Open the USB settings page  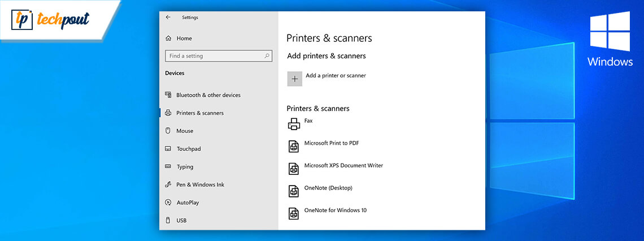click(x=181, y=221)
